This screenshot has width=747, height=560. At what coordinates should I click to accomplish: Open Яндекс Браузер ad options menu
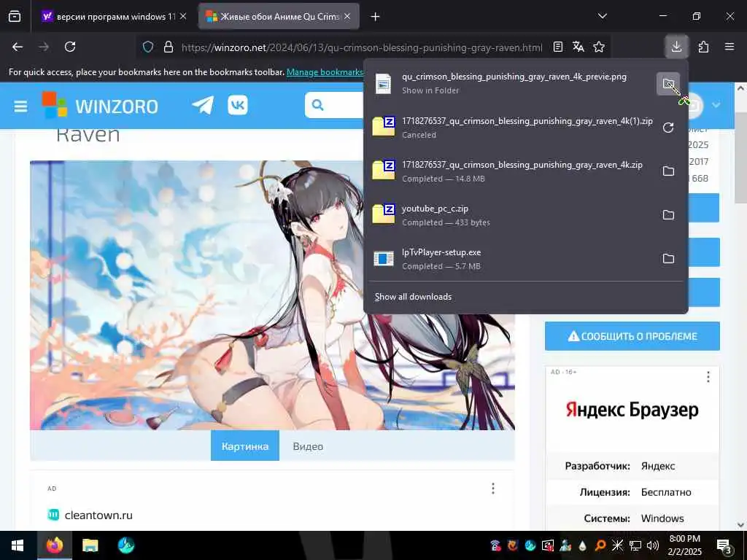[x=708, y=377]
